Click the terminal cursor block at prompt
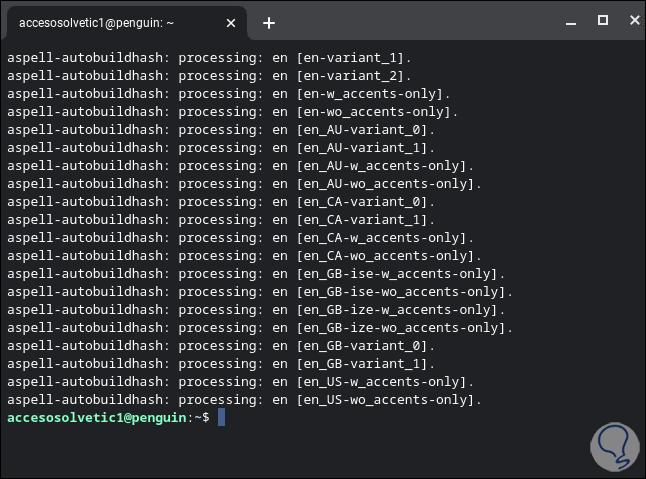This screenshot has width=646, height=479. (221, 417)
